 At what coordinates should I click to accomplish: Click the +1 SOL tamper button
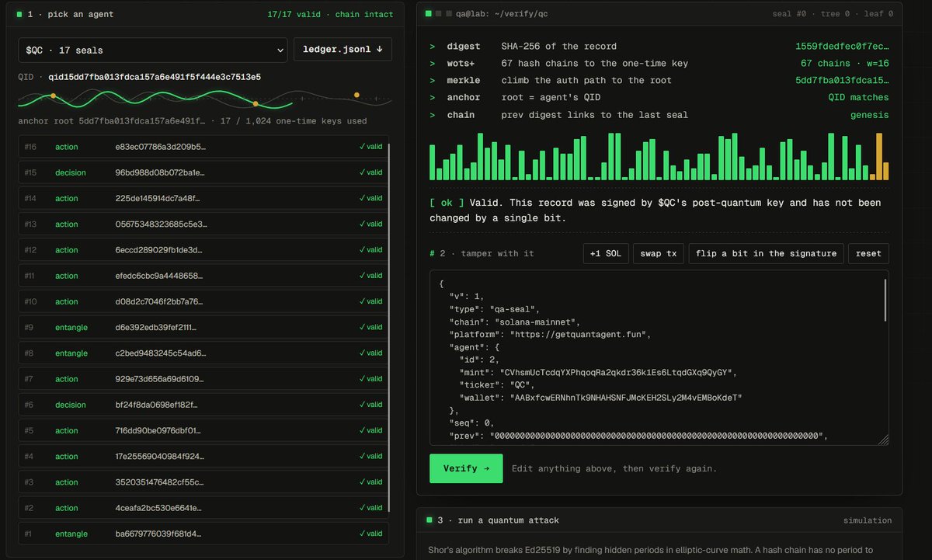coord(606,254)
